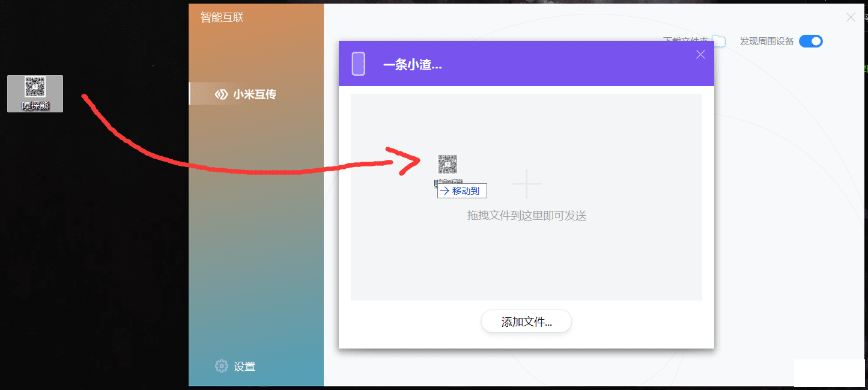
Task: Click the 拖拽文件到这里即可发送 hint text
Action: [x=527, y=216]
